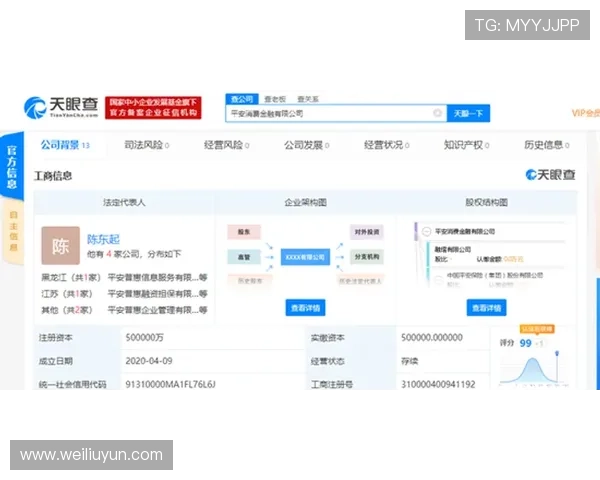This screenshot has height=480, width=600.
Task: Click paid-in capital value 500000.000000
Action: pos(432,337)
